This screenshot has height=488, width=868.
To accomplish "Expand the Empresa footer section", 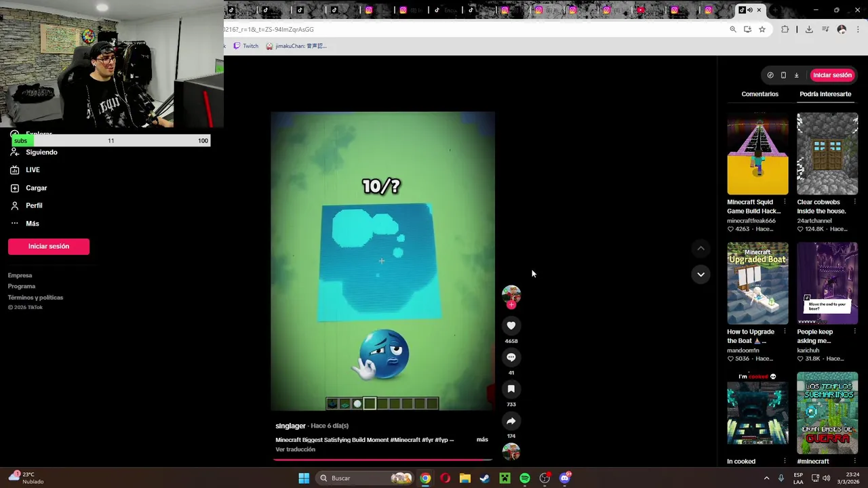I will [x=20, y=276].
